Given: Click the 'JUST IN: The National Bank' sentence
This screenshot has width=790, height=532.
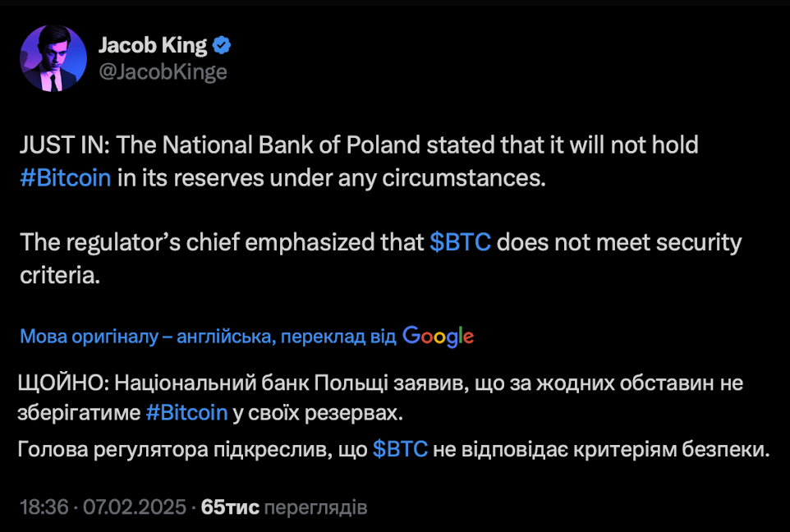Looking at the screenshot, I should click(x=359, y=161).
